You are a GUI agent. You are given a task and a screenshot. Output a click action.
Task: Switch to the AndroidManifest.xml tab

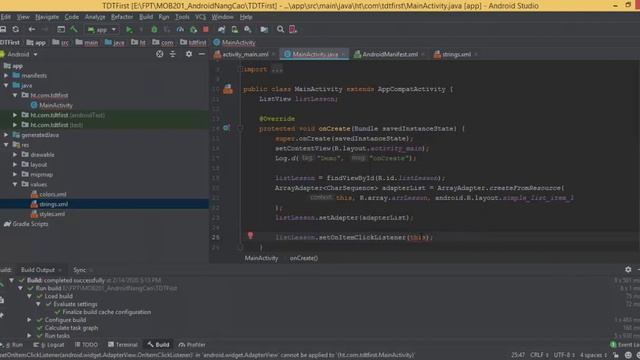pos(390,54)
